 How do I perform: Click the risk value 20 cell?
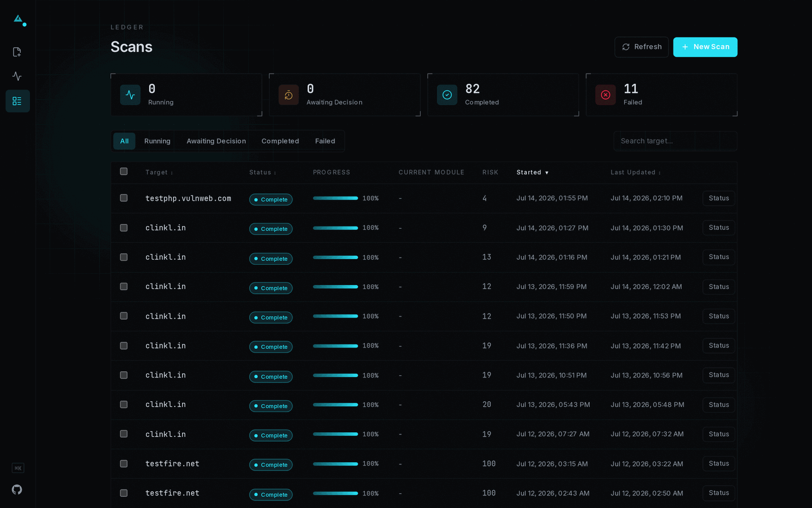(487, 404)
